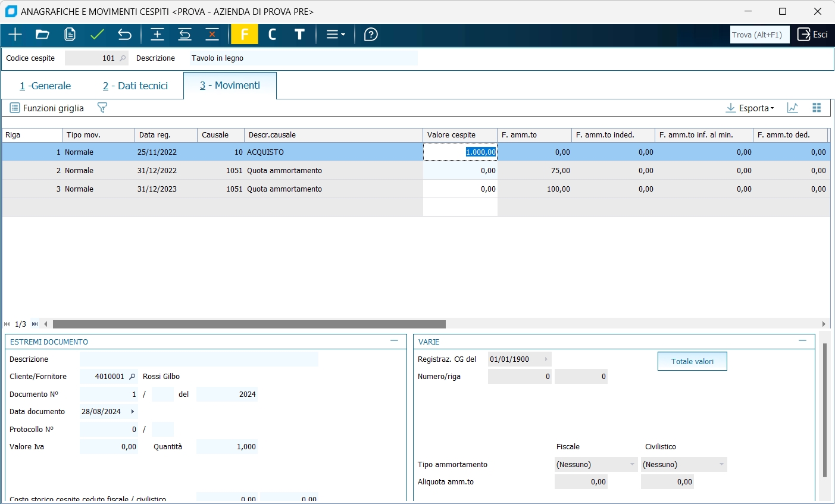Click the undo arrow icon
The width and height of the screenshot is (835, 504).
124,35
